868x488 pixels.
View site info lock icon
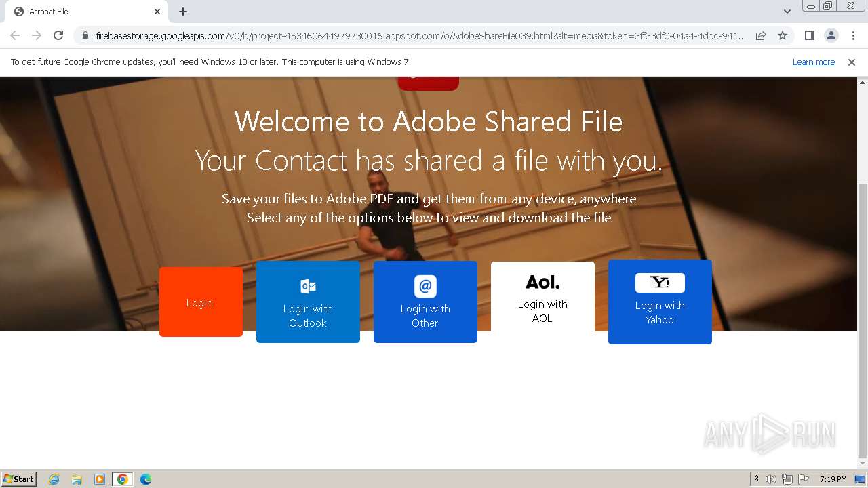click(x=85, y=35)
